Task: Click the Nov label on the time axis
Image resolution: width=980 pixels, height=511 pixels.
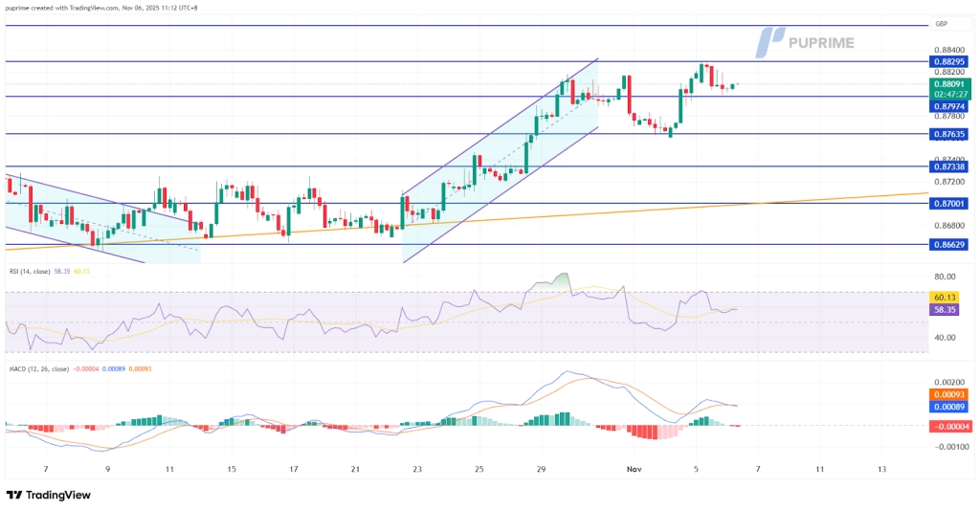Action: [x=632, y=469]
